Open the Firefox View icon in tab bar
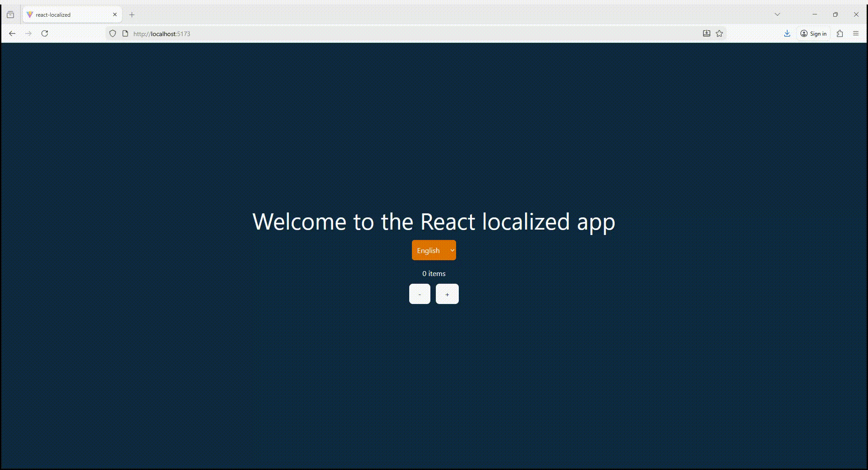The height and width of the screenshot is (470, 868). [10, 14]
